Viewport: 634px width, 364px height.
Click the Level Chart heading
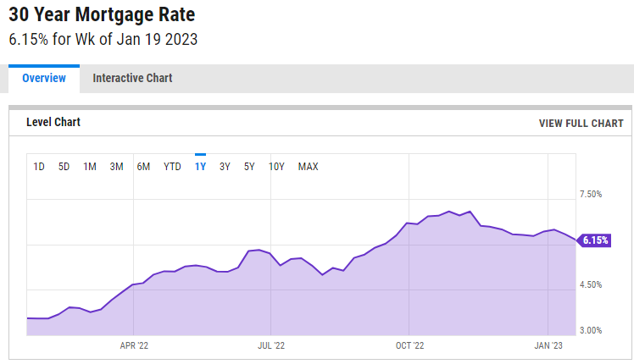(x=53, y=122)
